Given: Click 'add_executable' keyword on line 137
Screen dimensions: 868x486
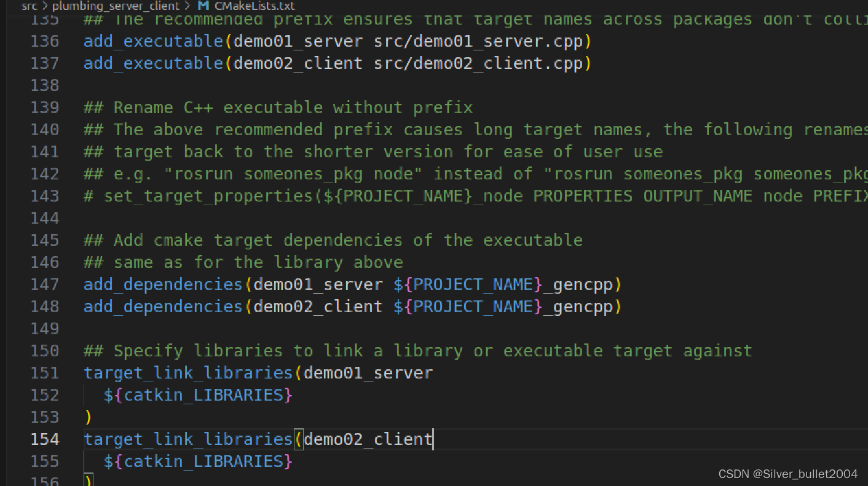Looking at the screenshot, I should point(154,63).
